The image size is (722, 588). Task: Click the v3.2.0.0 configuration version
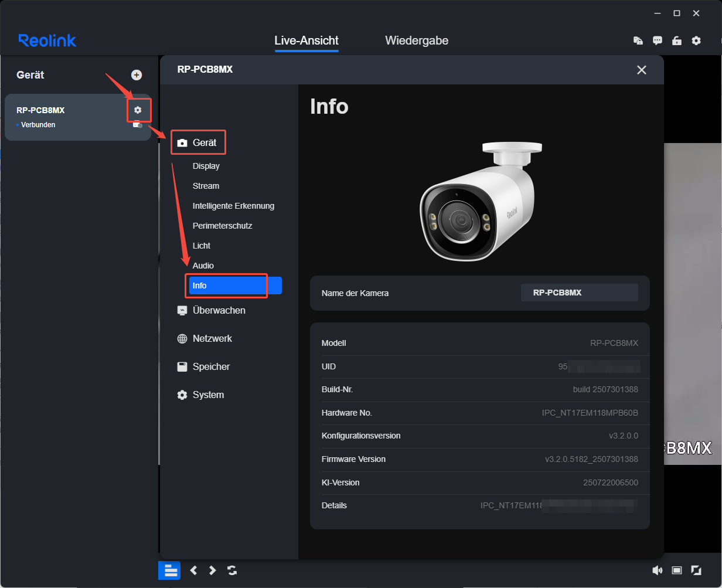click(x=624, y=436)
